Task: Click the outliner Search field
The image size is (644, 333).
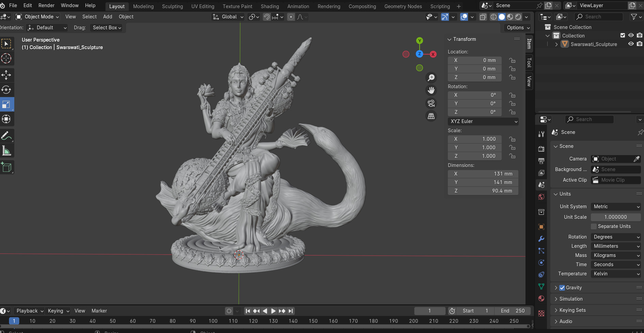Action: pos(598,17)
